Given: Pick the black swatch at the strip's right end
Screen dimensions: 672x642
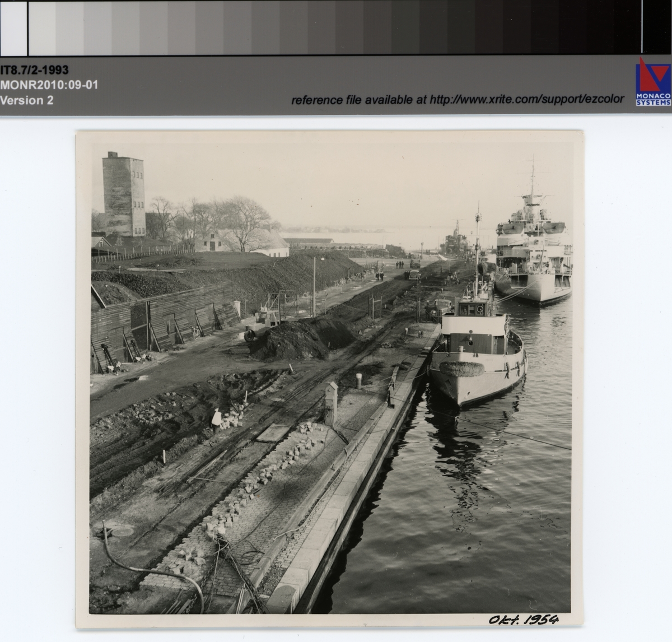Looking at the screenshot, I should [x=655, y=26].
